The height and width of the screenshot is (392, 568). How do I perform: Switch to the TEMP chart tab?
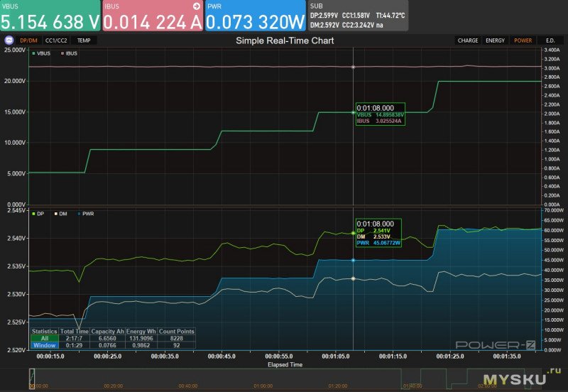pos(84,40)
